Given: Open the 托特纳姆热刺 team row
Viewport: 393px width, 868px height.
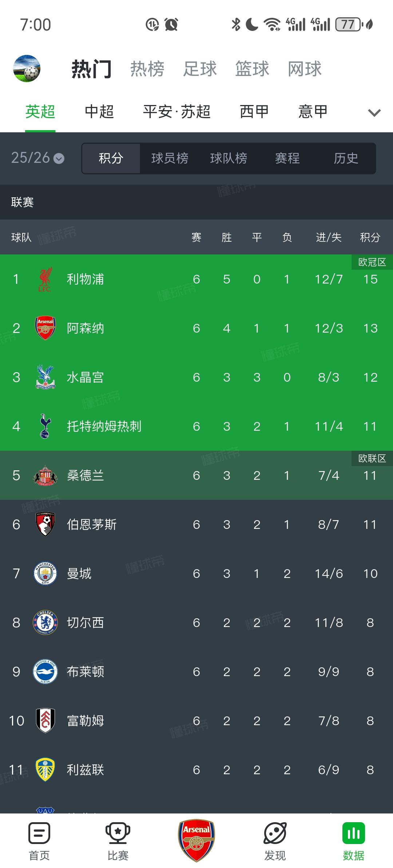Looking at the screenshot, I should (196, 426).
